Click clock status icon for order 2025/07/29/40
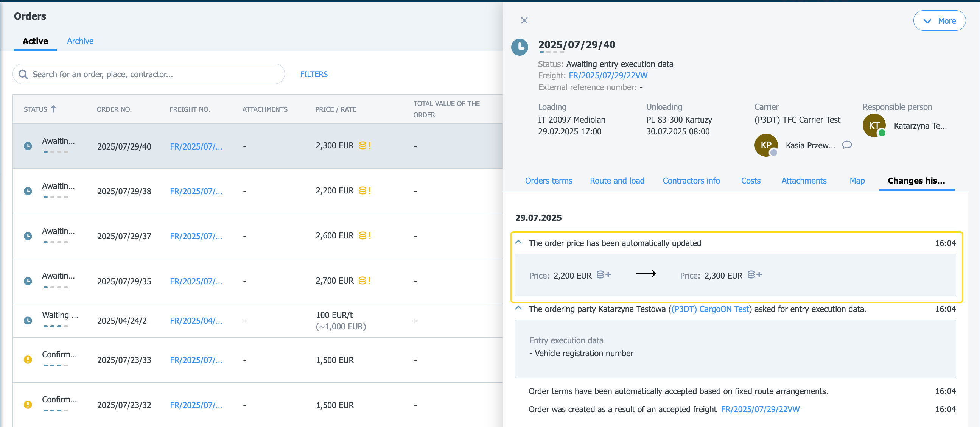Screen dimensions: 980x427 [x=28, y=146]
